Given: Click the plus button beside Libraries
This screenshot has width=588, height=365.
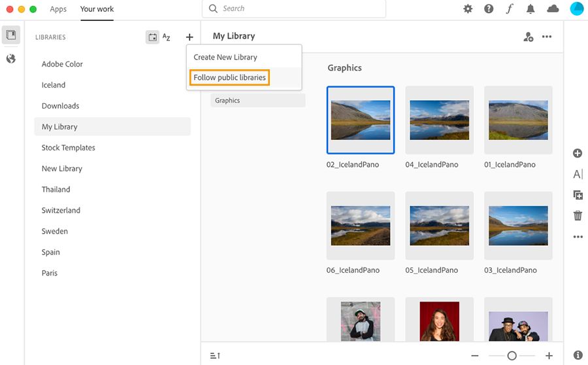Looking at the screenshot, I should pos(189,37).
